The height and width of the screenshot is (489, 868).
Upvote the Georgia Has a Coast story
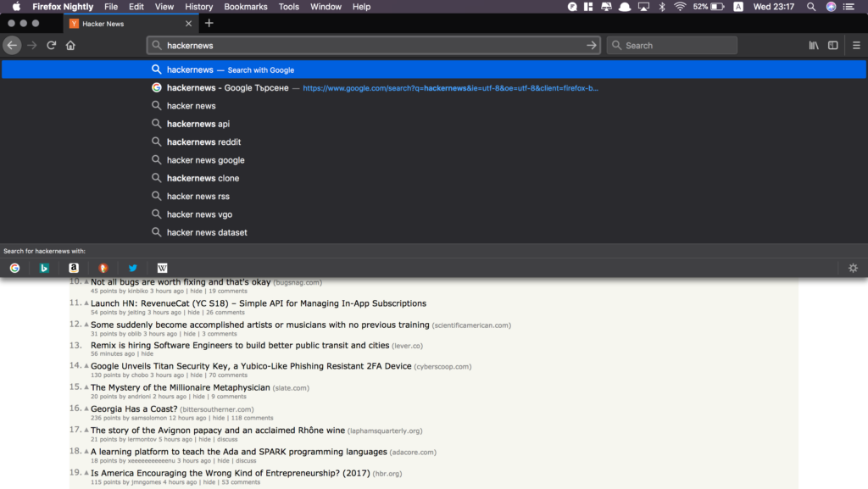tap(86, 408)
